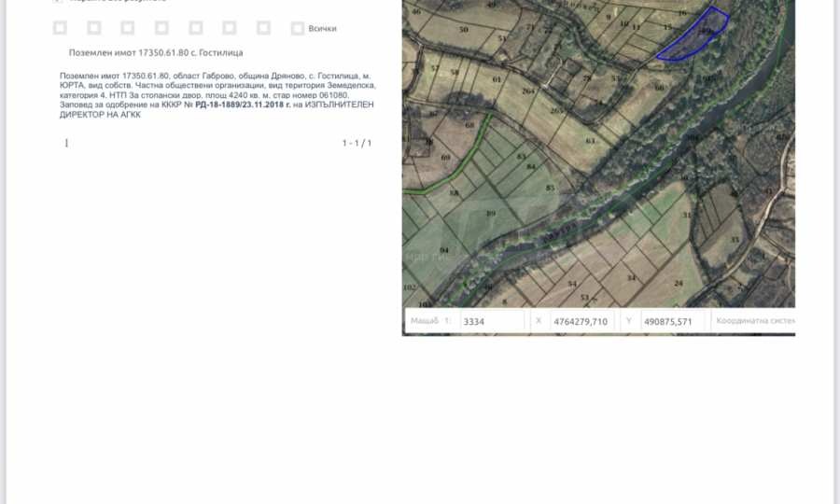
Task: Click parcel 50 on the map
Action: [463, 30]
